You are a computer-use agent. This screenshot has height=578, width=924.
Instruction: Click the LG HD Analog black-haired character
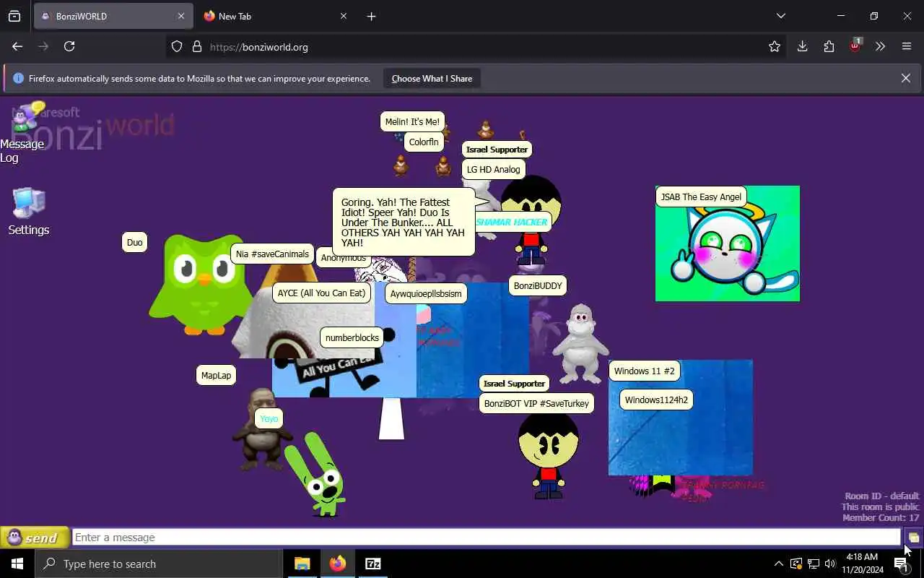coord(531,220)
